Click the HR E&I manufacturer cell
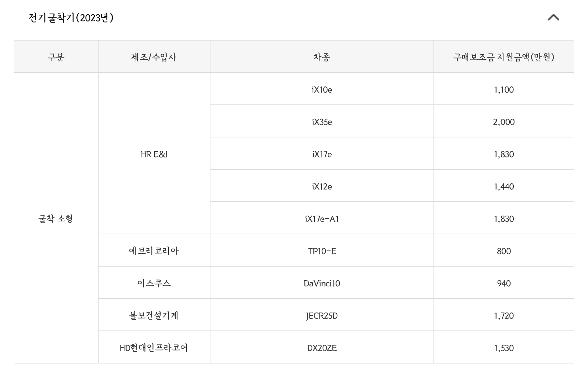 click(x=154, y=153)
